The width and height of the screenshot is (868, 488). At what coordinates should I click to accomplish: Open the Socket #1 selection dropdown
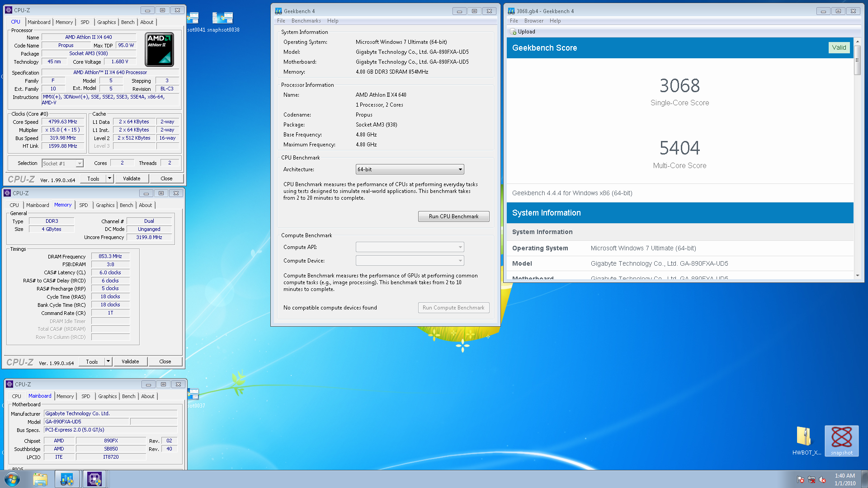[62, 164]
